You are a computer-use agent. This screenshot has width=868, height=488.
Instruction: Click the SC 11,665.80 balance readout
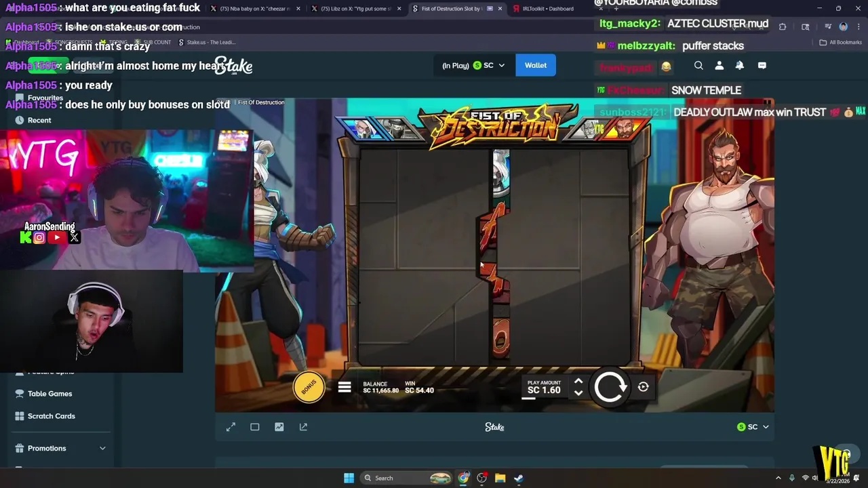tap(380, 388)
